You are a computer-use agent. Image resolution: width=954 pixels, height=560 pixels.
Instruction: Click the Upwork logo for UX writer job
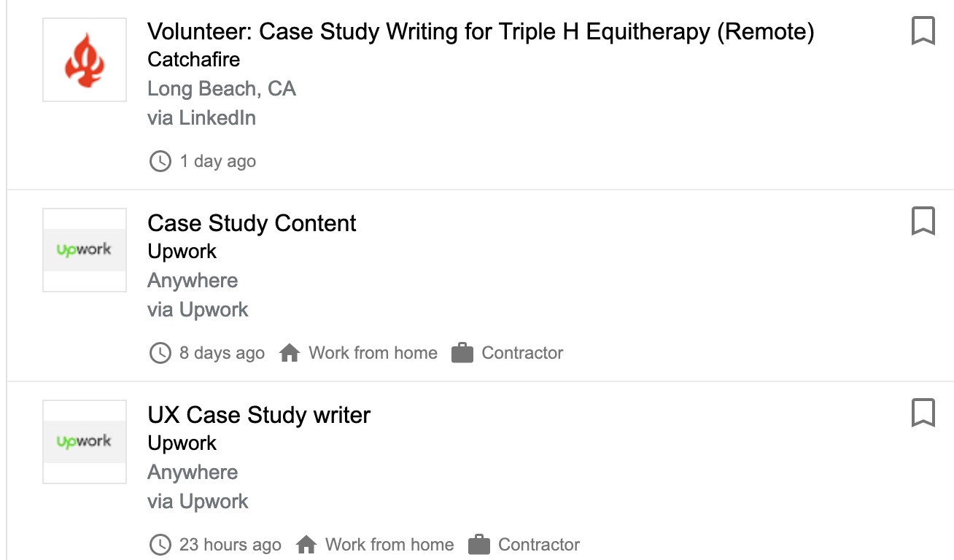pyautogui.click(x=85, y=441)
